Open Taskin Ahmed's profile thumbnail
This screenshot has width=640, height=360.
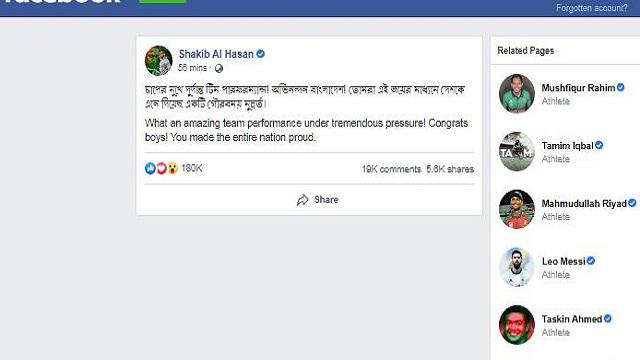point(517,325)
